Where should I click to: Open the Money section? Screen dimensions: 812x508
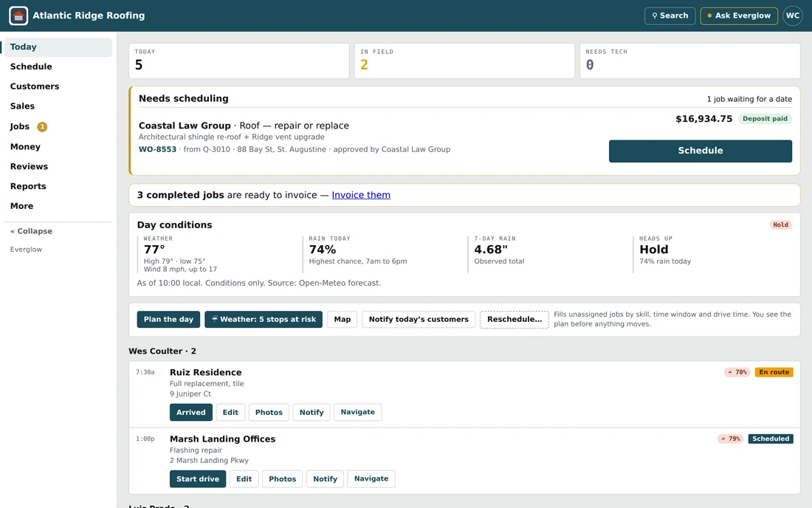pos(58,146)
